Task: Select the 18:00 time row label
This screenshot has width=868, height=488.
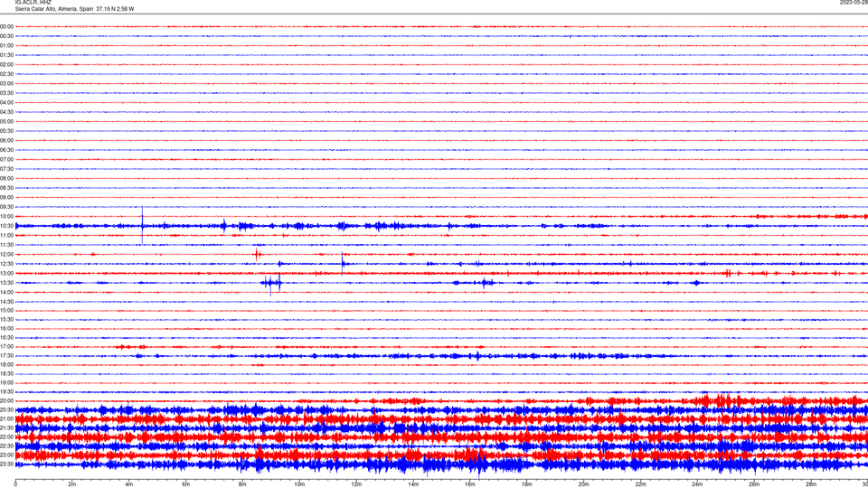Action: 6,364
